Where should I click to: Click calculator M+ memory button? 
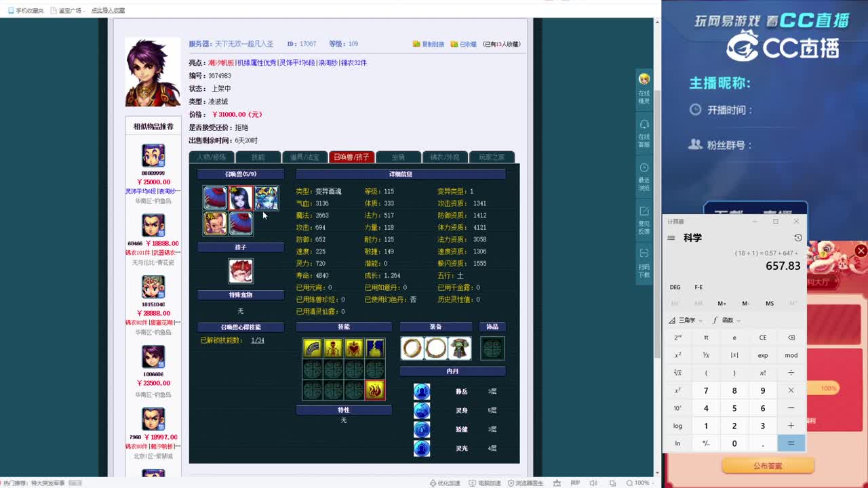(722, 304)
